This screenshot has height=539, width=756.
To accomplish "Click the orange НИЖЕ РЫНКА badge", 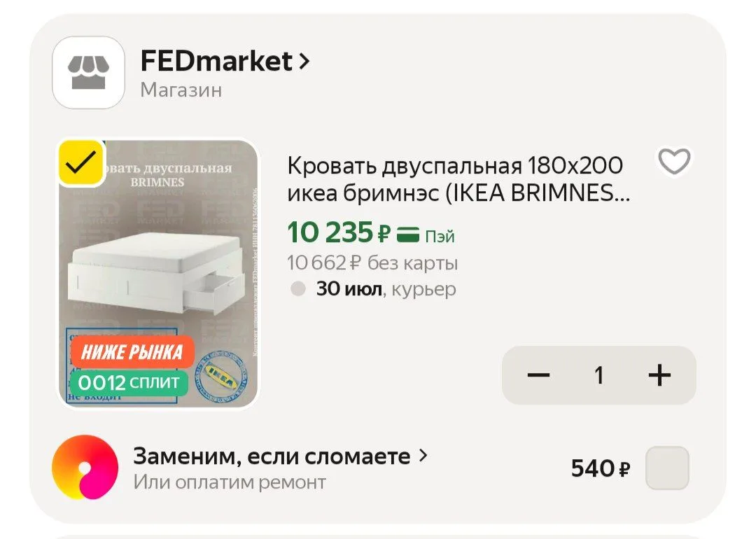I will [x=132, y=352].
